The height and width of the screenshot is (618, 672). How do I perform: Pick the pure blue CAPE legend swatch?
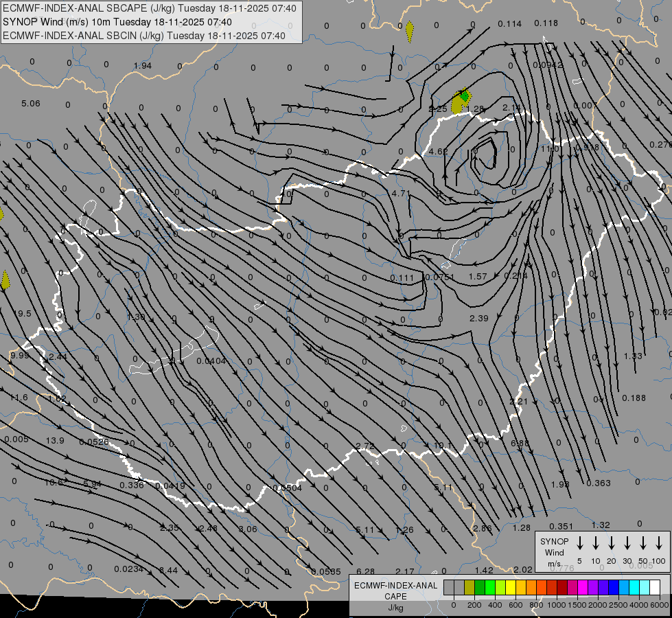[613, 588]
